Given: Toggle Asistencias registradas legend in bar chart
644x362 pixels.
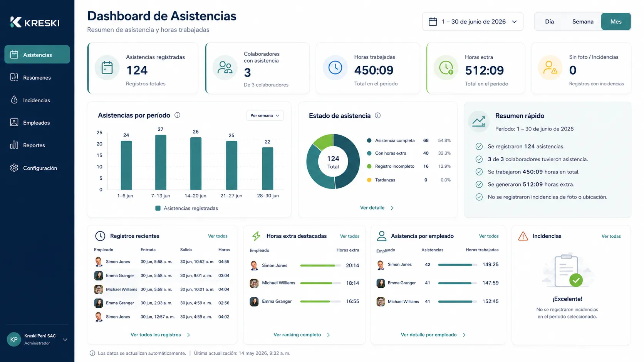Looking at the screenshot, I should pos(187,208).
